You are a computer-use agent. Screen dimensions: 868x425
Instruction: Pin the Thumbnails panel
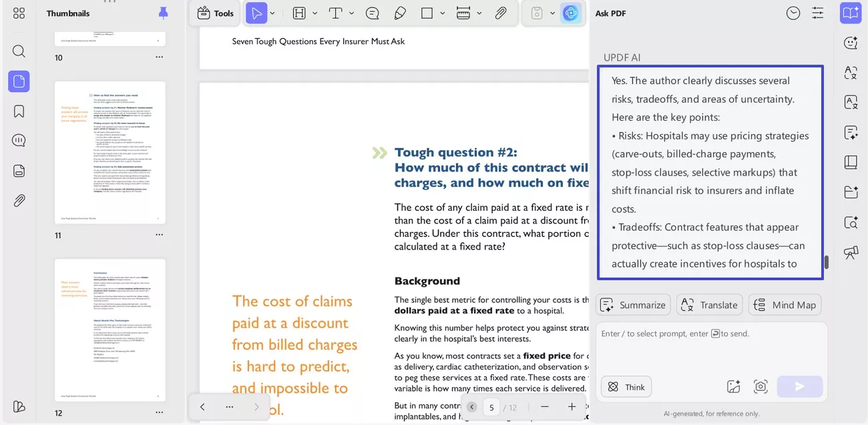pos(163,13)
